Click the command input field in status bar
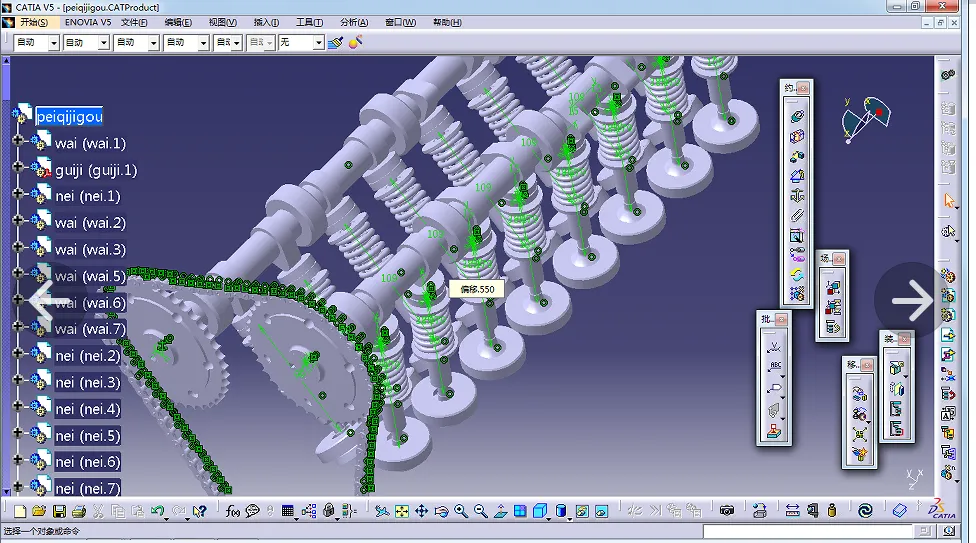Viewport: 976px width, 543px height. click(x=807, y=531)
